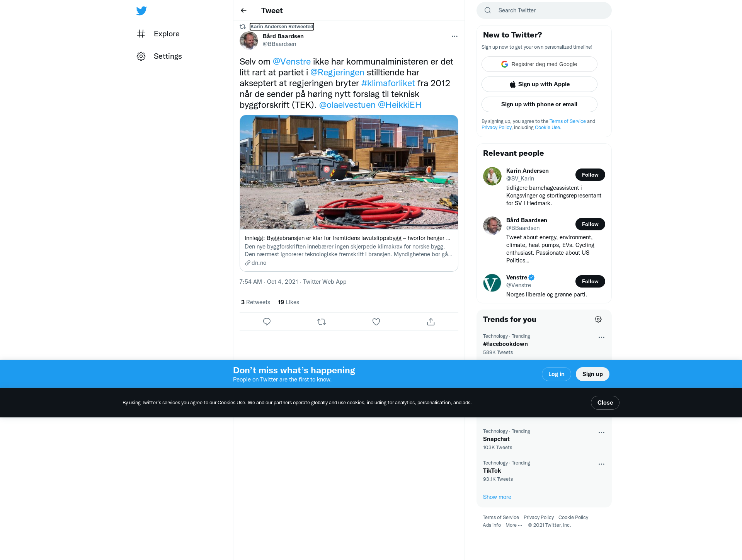Image resolution: width=742 pixels, height=560 pixels.
Task: Click the Twitter bird logo
Action: tap(141, 10)
